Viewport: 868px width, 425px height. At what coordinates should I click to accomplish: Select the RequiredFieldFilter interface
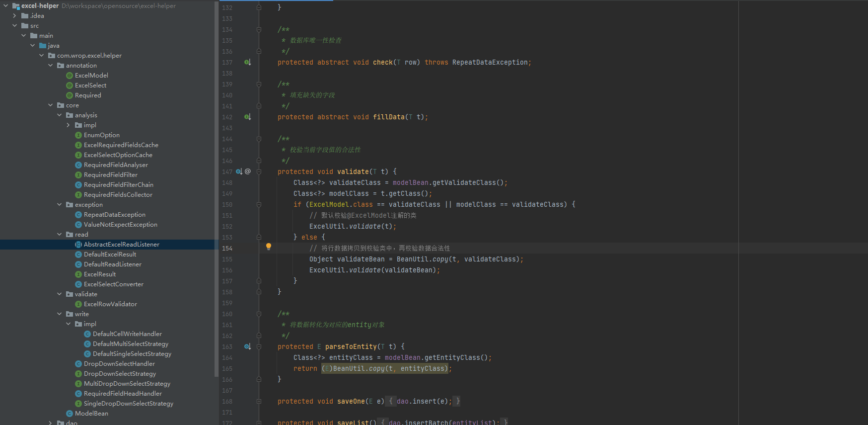(x=111, y=175)
